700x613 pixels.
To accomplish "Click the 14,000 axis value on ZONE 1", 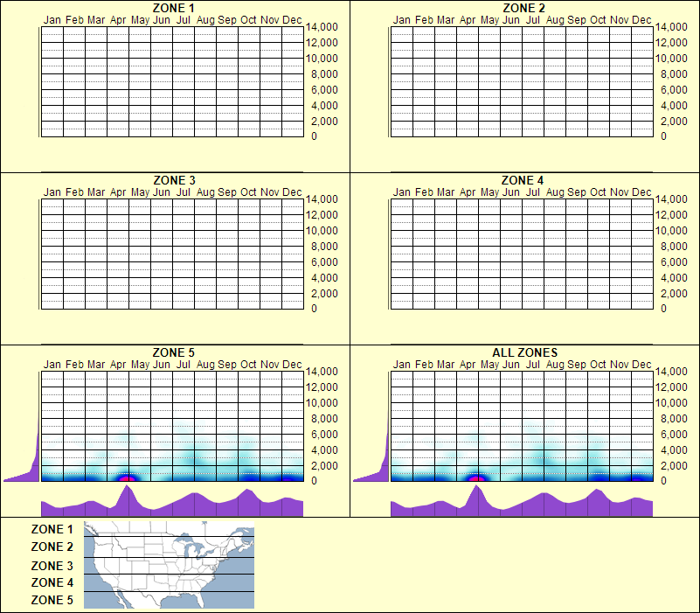I will pyautogui.click(x=323, y=27).
